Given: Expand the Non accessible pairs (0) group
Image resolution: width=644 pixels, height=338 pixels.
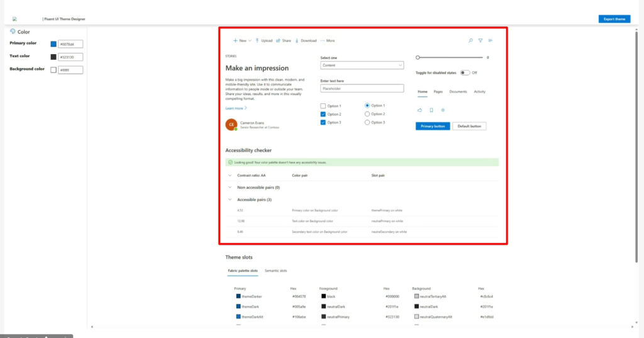Looking at the screenshot, I should coord(230,187).
